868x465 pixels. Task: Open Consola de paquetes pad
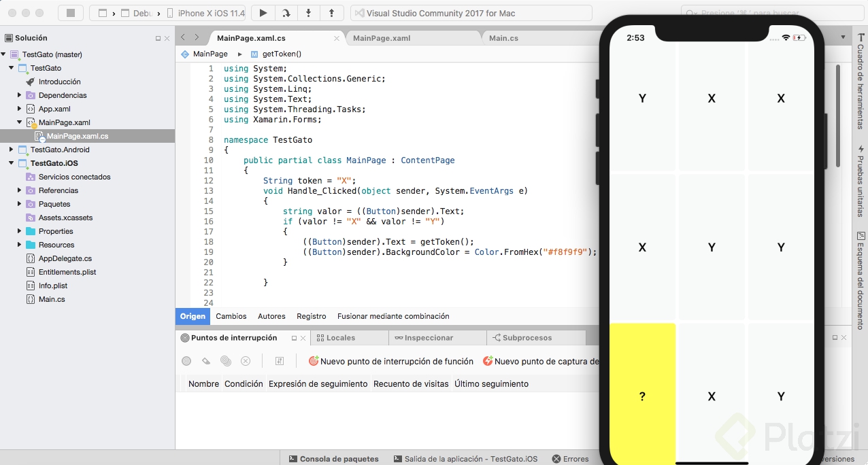(x=333, y=459)
